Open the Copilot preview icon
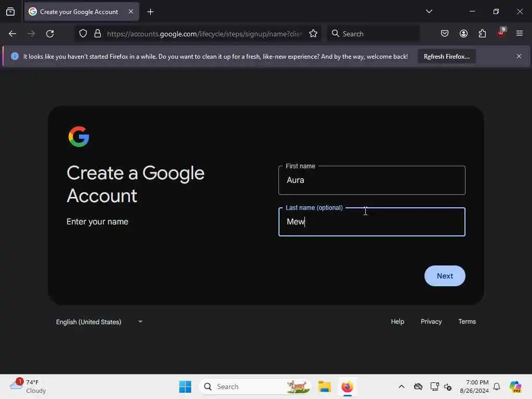Viewport: 532px width, 399px height. [x=515, y=387]
